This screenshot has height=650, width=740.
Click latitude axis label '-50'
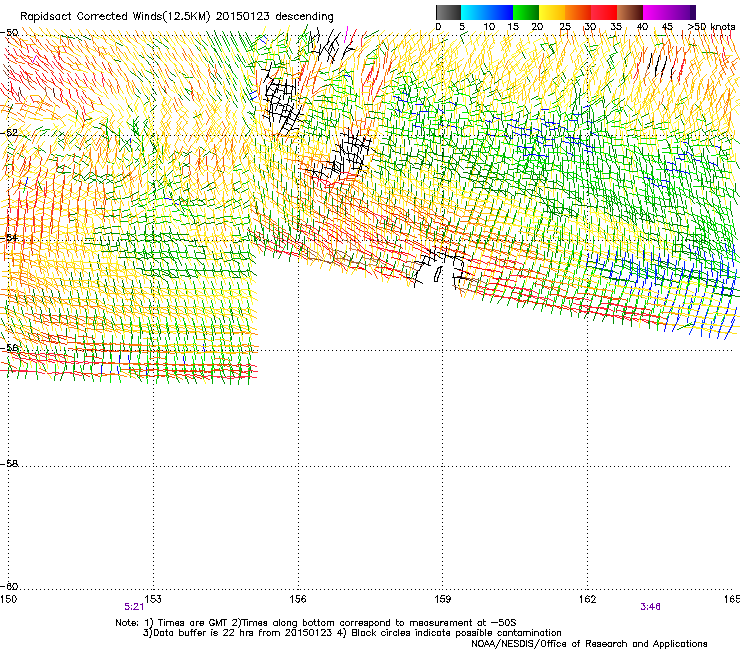click(x=9, y=33)
